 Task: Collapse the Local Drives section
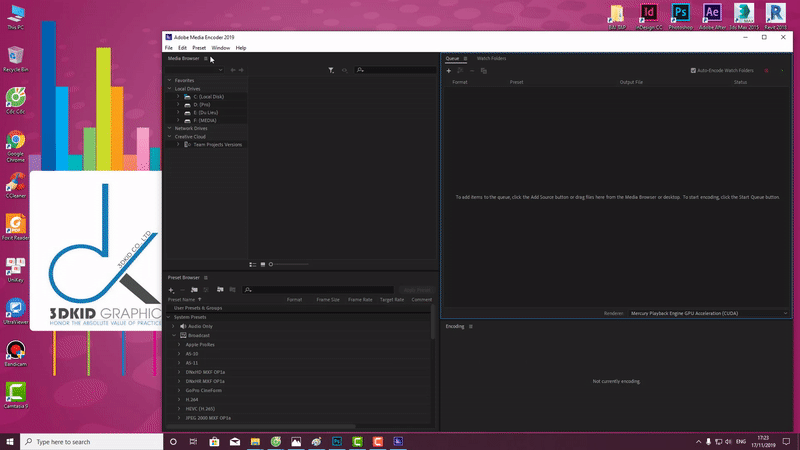click(169, 89)
